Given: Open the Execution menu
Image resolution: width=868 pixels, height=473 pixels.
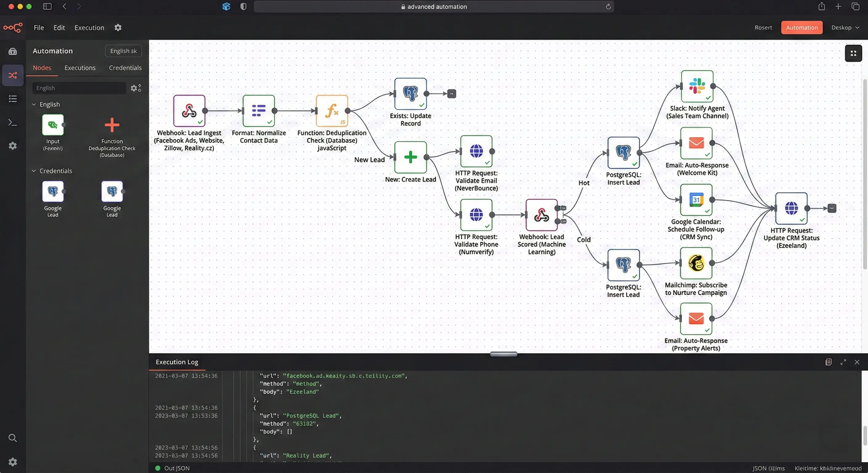Looking at the screenshot, I should (89, 28).
